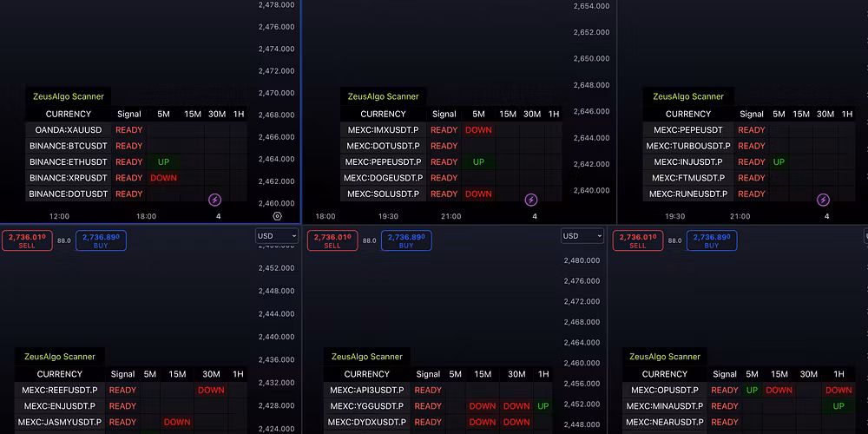The height and width of the screenshot is (434, 868).
Task: Click lightning bolt icon in top-right chart
Action: tap(823, 200)
